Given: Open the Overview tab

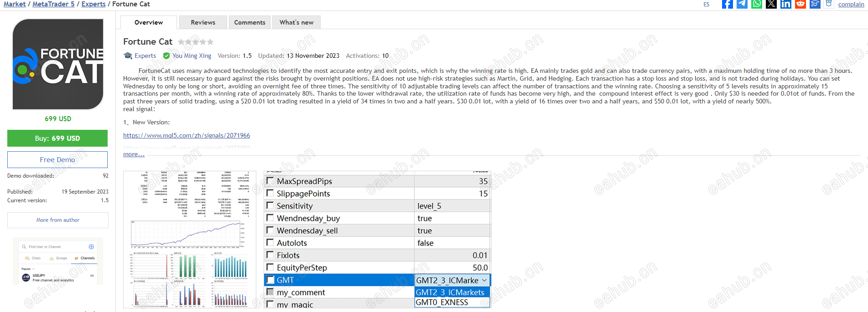Looking at the screenshot, I should pyautogui.click(x=149, y=22).
